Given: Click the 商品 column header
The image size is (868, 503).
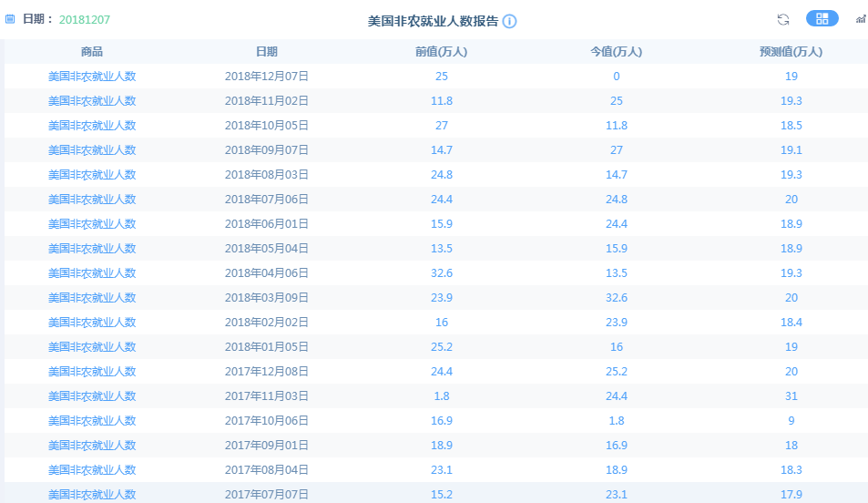Looking at the screenshot, I should [92, 52].
